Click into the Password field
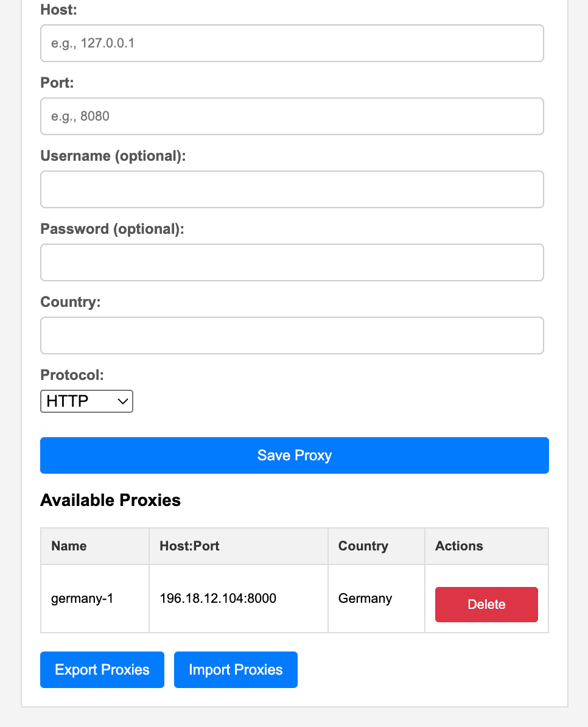 (292, 262)
